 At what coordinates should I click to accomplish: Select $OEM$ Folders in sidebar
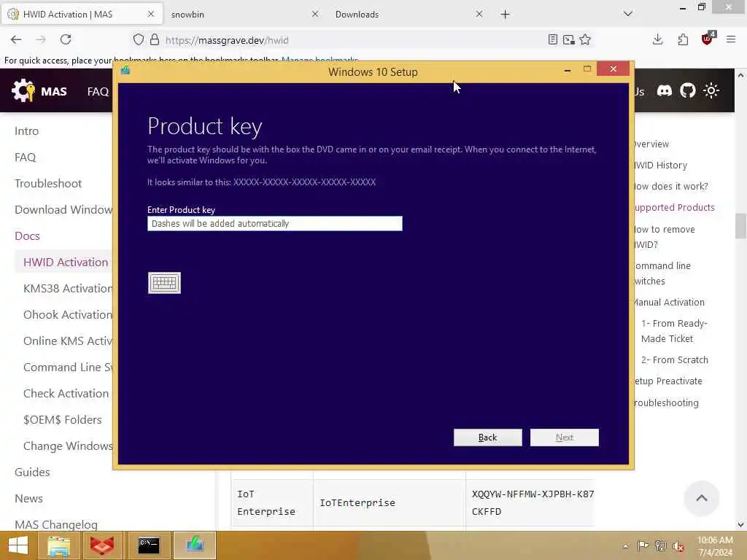tap(63, 419)
